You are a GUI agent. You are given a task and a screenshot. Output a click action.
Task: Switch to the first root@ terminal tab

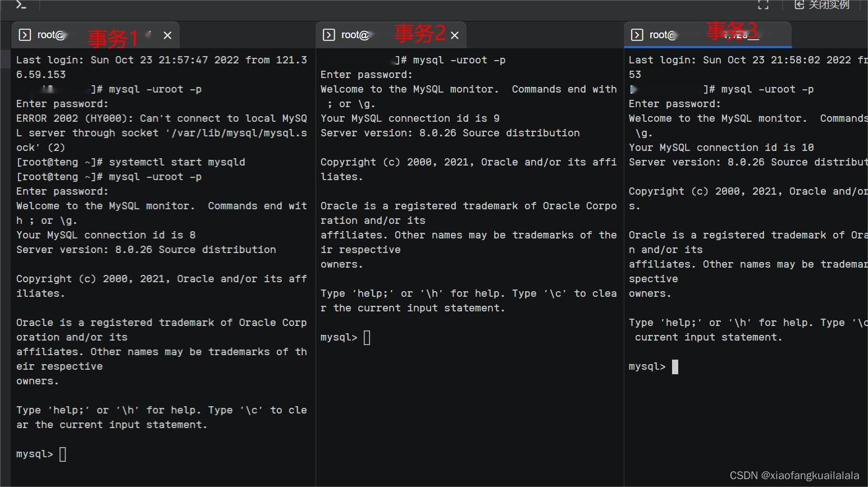pyautogui.click(x=95, y=35)
